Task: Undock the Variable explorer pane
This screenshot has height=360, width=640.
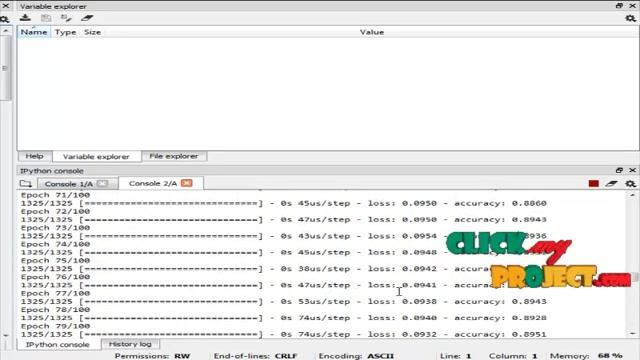Action: pos(619,6)
